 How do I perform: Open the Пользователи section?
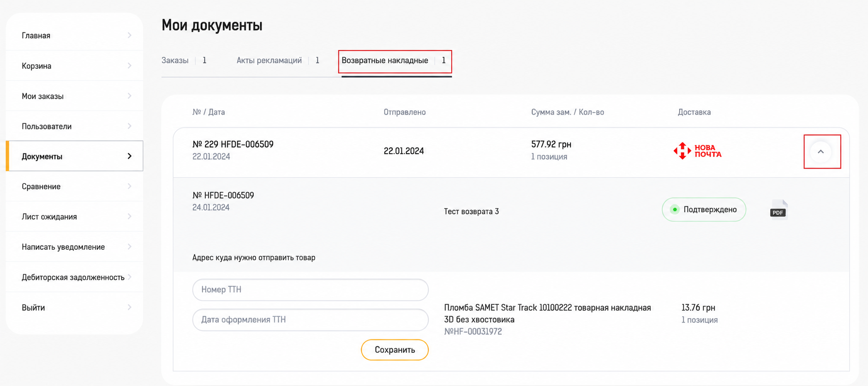tap(74, 126)
